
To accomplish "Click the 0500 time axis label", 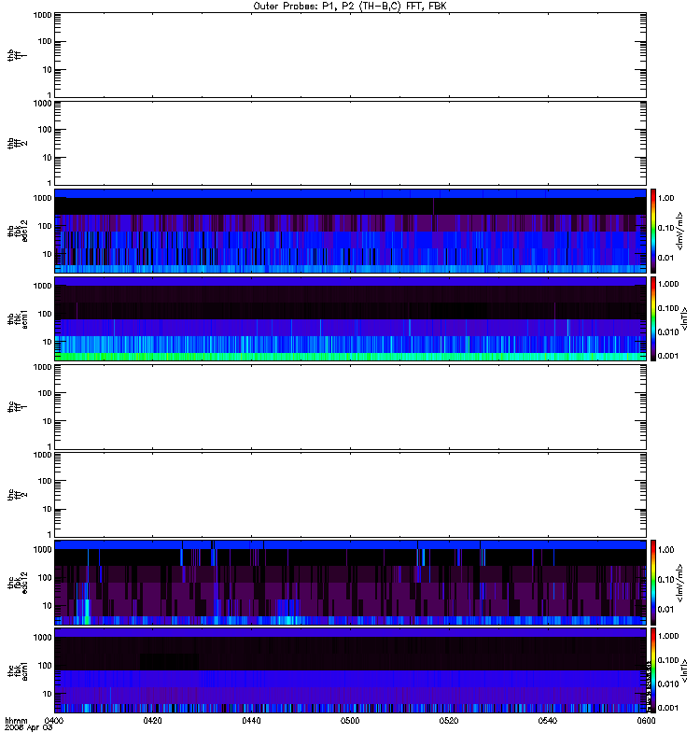I will click(350, 721).
